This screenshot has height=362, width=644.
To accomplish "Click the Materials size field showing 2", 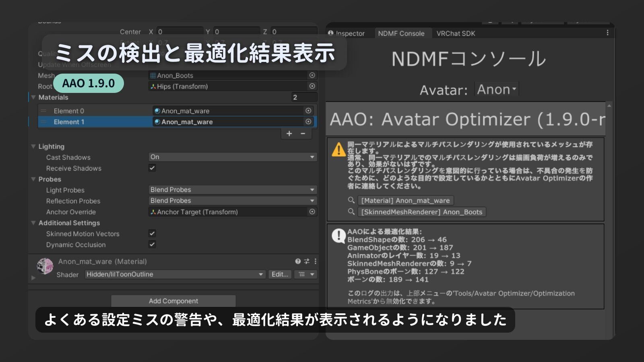I will [x=304, y=97].
